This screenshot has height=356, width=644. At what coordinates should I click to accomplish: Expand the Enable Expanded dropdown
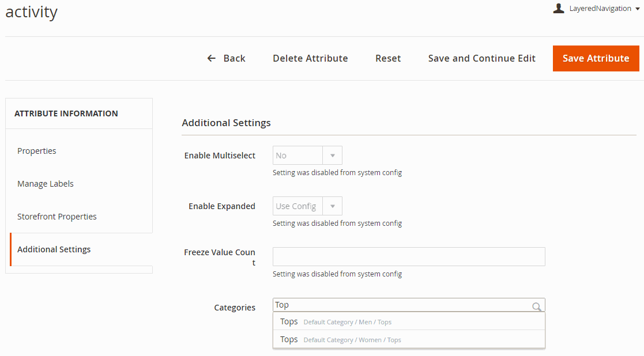pyautogui.click(x=307, y=206)
